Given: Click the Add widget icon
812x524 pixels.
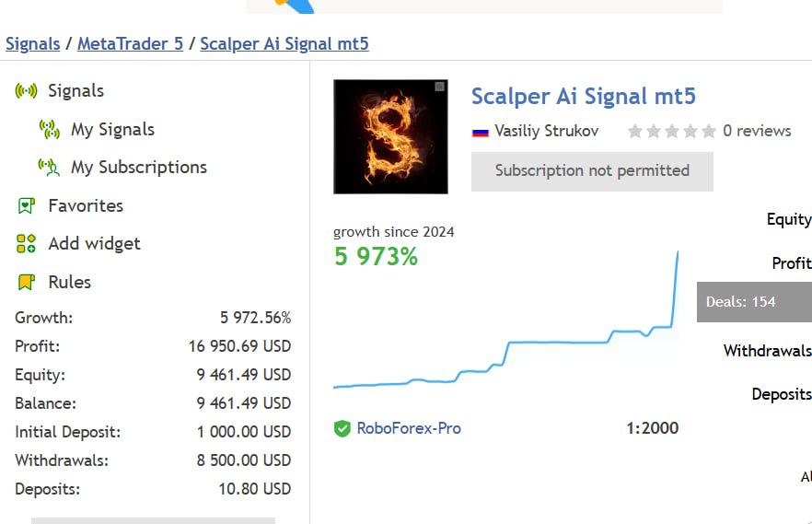Looking at the screenshot, I should (26, 244).
